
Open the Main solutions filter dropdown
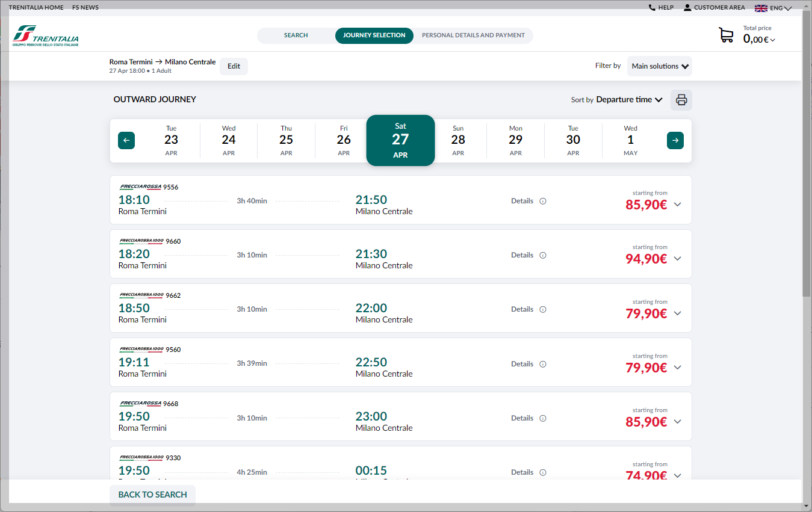(x=660, y=66)
